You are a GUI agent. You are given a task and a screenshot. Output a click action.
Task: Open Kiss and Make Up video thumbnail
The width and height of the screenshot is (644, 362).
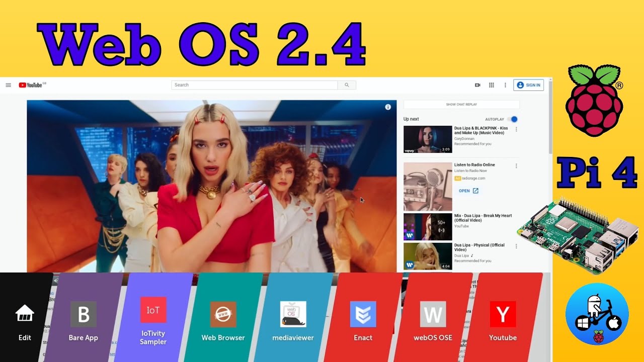pos(428,139)
